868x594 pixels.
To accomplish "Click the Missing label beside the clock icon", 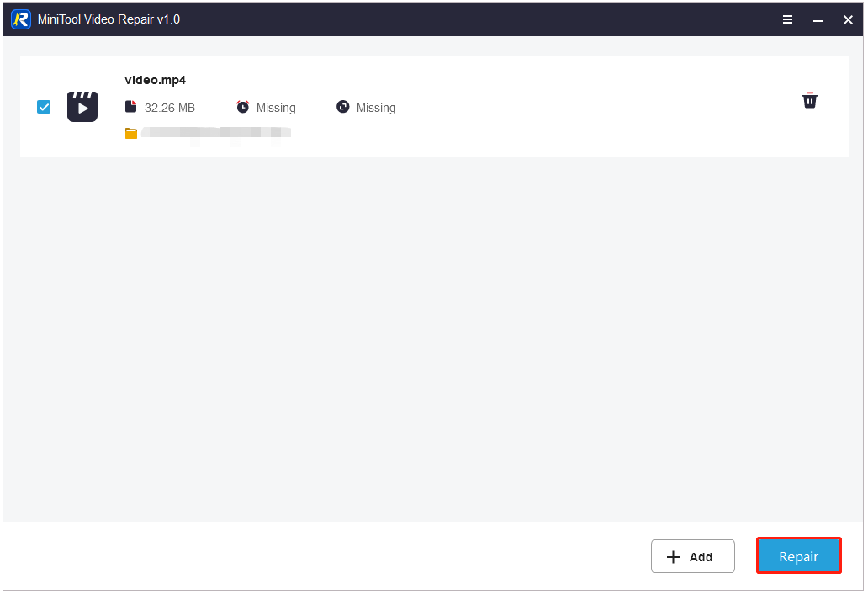I will (x=276, y=107).
